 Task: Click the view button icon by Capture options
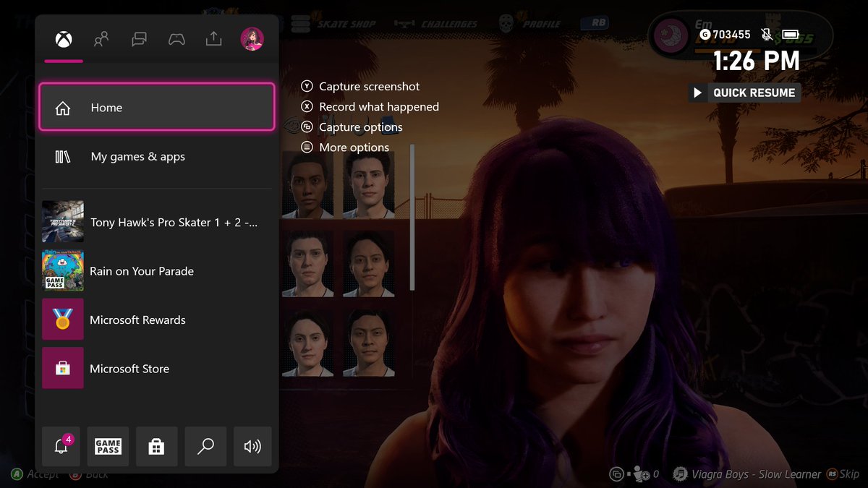pos(307,127)
